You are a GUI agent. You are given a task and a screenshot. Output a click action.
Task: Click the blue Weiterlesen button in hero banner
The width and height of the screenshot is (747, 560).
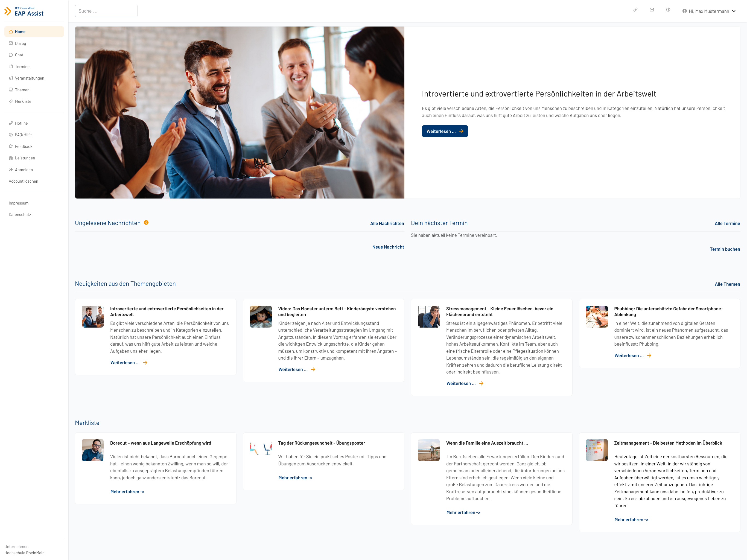445,131
